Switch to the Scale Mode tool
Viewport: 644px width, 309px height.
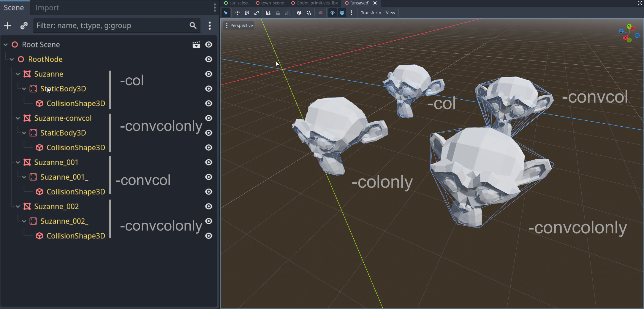(x=257, y=13)
